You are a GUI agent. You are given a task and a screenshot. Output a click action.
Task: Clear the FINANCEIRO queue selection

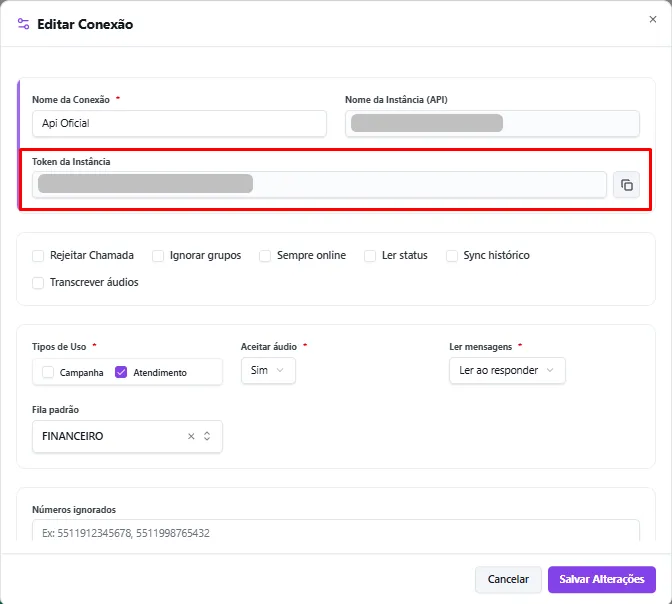point(191,436)
